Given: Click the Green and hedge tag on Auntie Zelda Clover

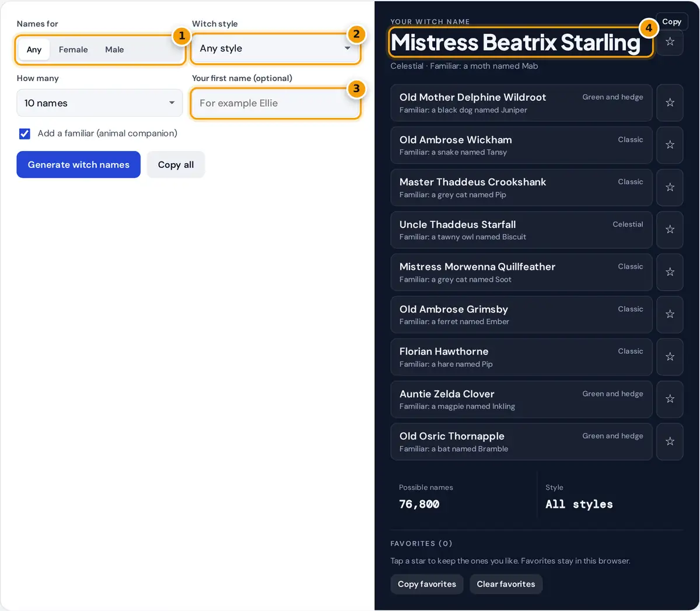Looking at the screenshot, I should click(x=612, y=394).
